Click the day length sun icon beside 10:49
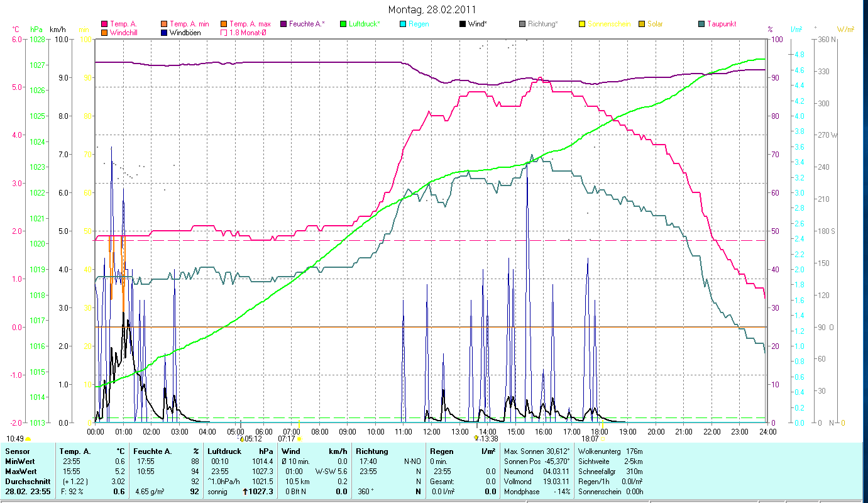The width and height of the screenshot is (868, 503). point(28,439)
